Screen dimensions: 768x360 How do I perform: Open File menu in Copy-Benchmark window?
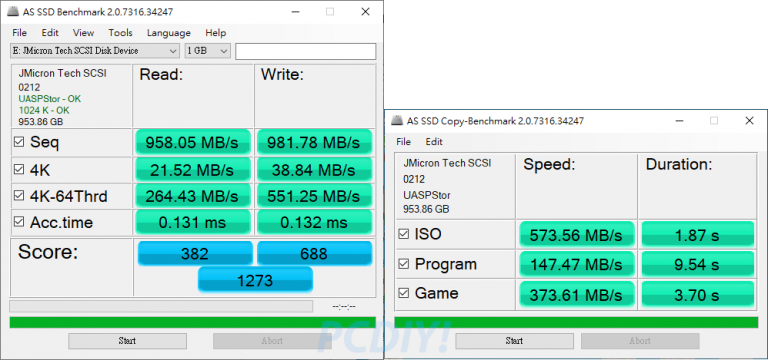tap(404, 142)
